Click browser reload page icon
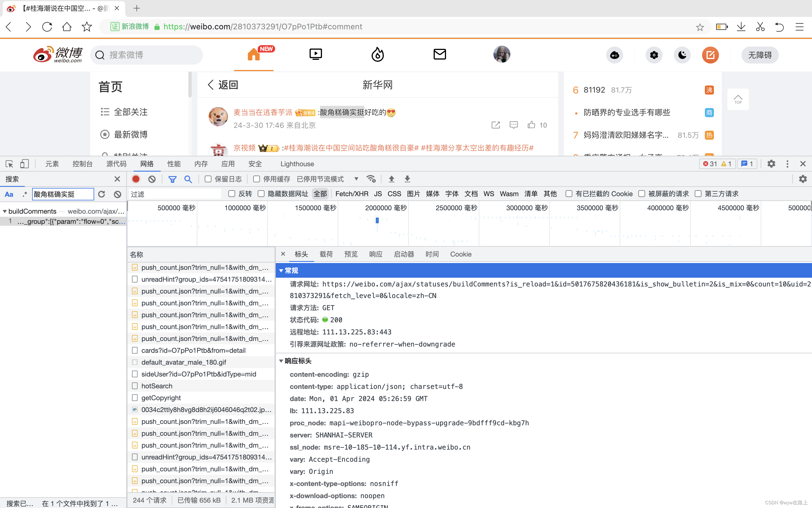 (47, 27)
